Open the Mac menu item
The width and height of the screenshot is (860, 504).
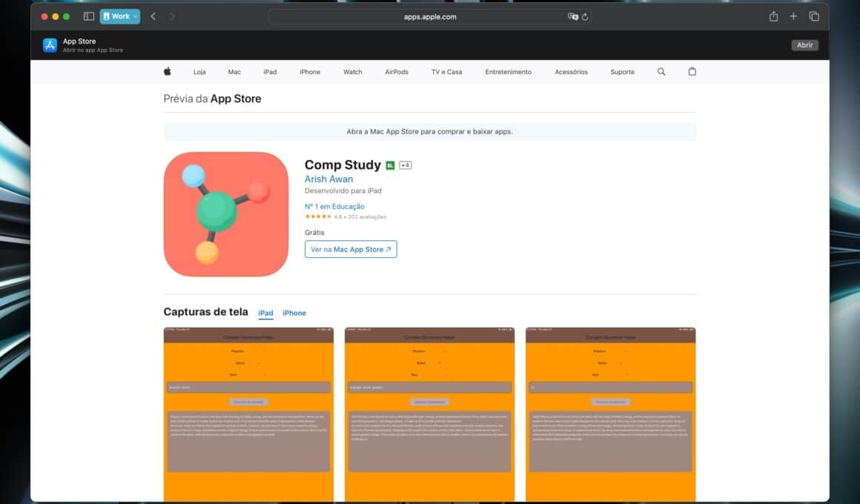click(234, 72)
